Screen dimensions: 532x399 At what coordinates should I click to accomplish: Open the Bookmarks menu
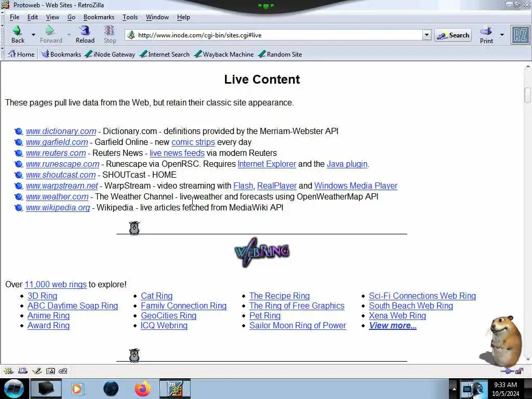(x=99, y=17)
